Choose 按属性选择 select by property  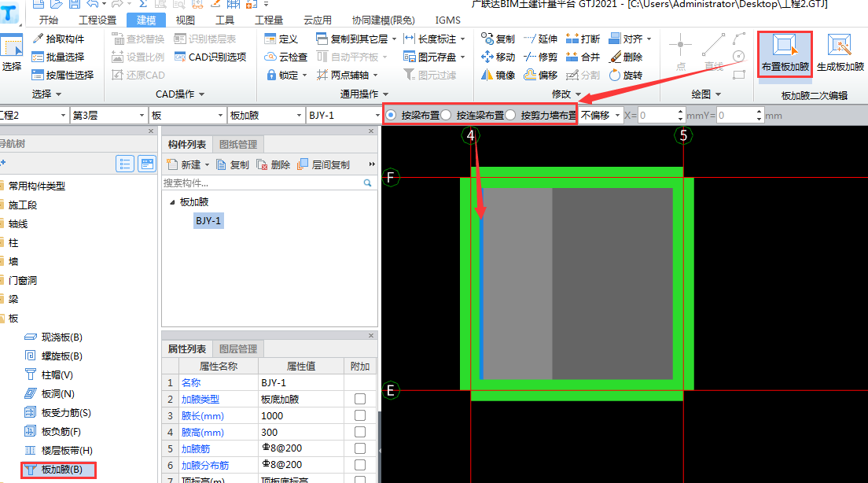(x=63, y=75)
